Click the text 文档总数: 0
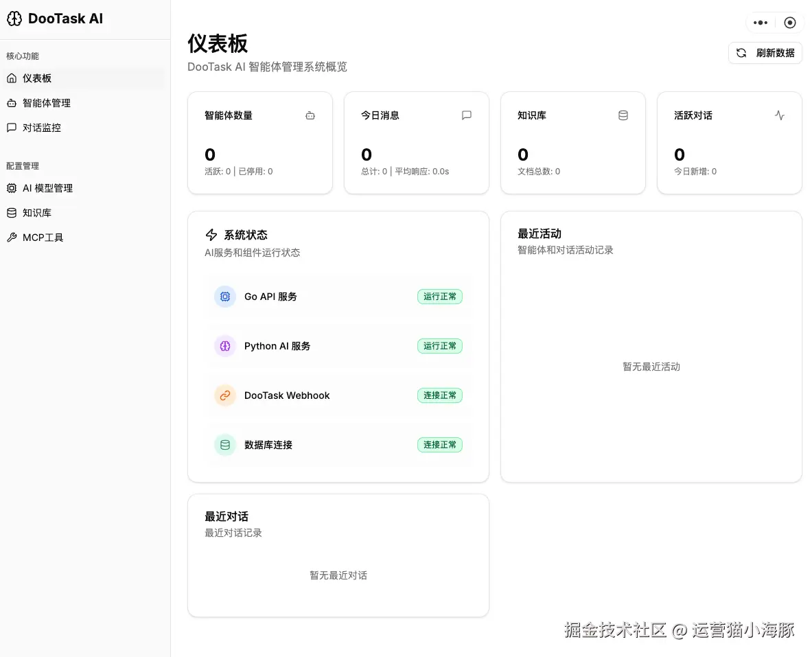Screen dimensions: 812x657 pyautogui.click(x=539, y=172)
